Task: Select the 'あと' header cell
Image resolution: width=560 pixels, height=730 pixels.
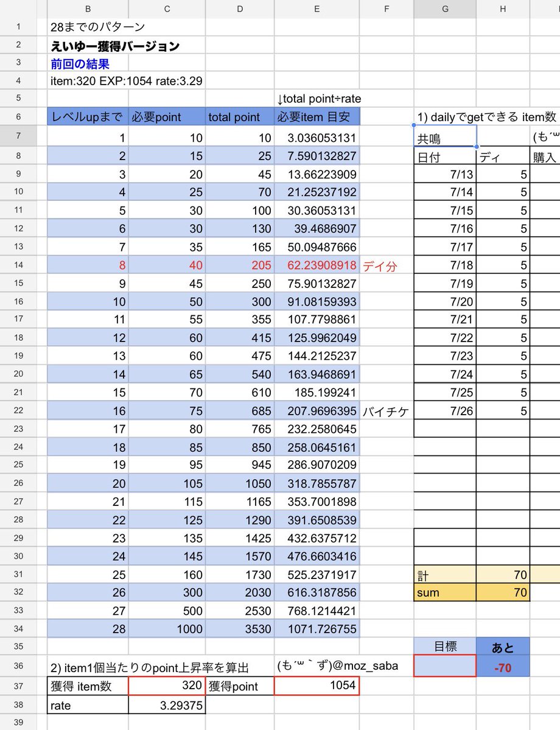Action: click(x=503, y=646)
